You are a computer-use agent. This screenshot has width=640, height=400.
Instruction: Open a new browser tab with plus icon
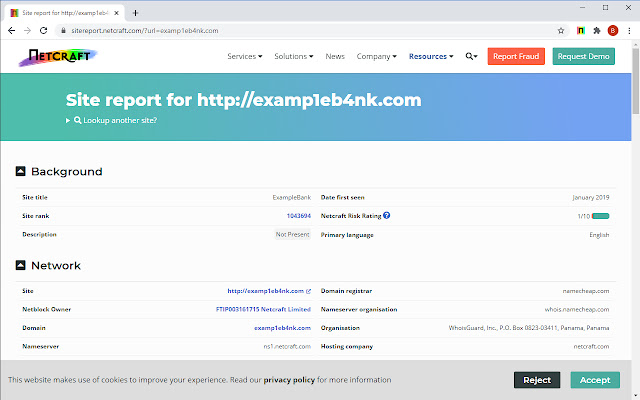pos(136,13)
